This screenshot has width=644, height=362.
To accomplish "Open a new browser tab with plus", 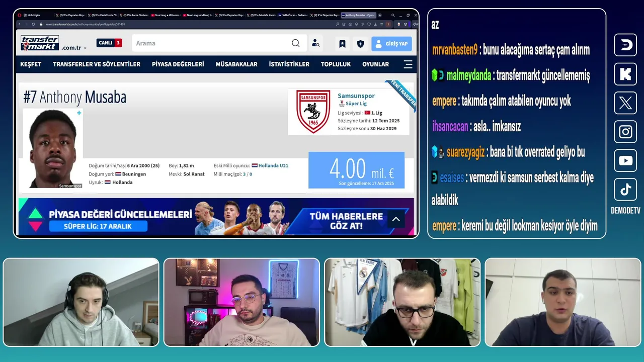I will click(380, 15).
